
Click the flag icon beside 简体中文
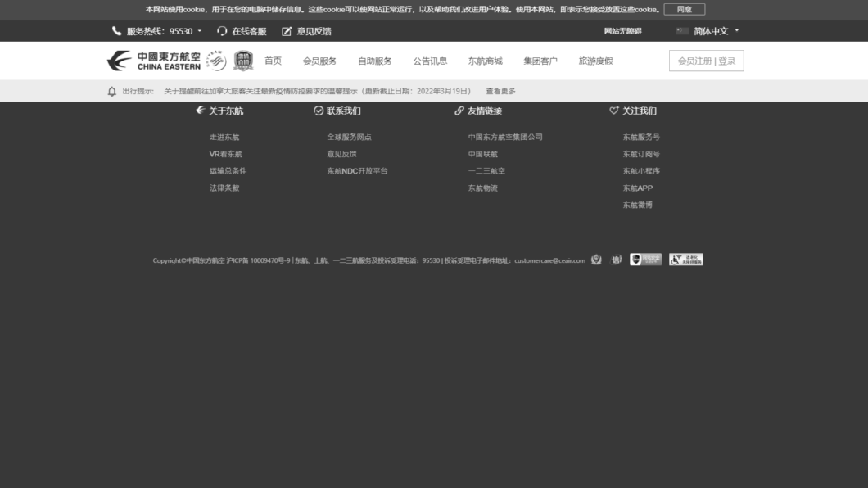point(682,31)
